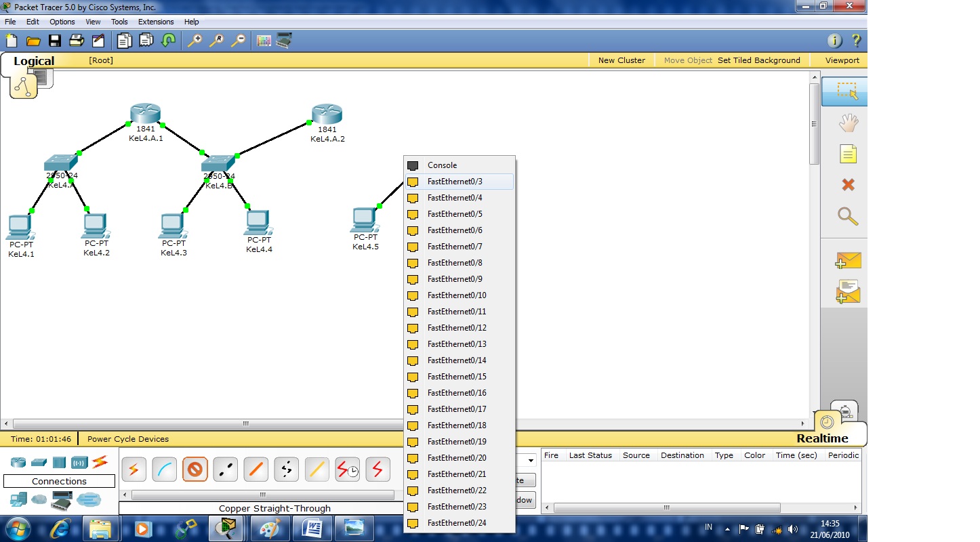Pick the Place Note tool
The image size is (980, 542).
click(848, 154)
